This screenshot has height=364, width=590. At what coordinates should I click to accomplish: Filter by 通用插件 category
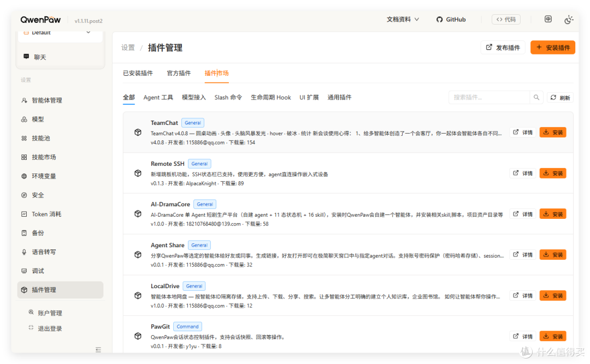pos(339,97)
